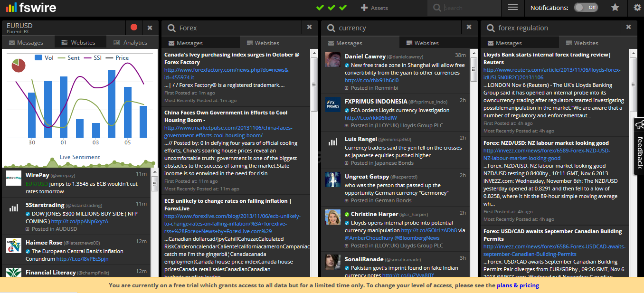644x293 pixels.
Task: Expand 'Posted in Renminbi' on Daniel Cawrey post
Action: (x=369, y=88)
